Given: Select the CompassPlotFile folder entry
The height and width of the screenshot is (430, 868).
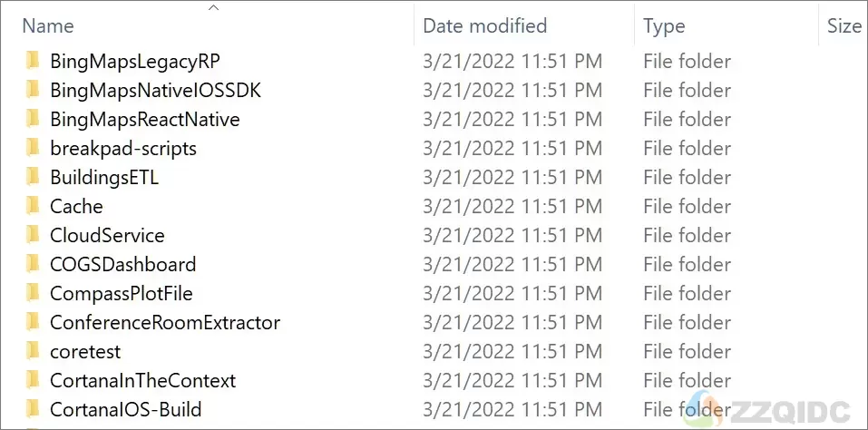Looking at the screenshot, I should coord(122,294).
